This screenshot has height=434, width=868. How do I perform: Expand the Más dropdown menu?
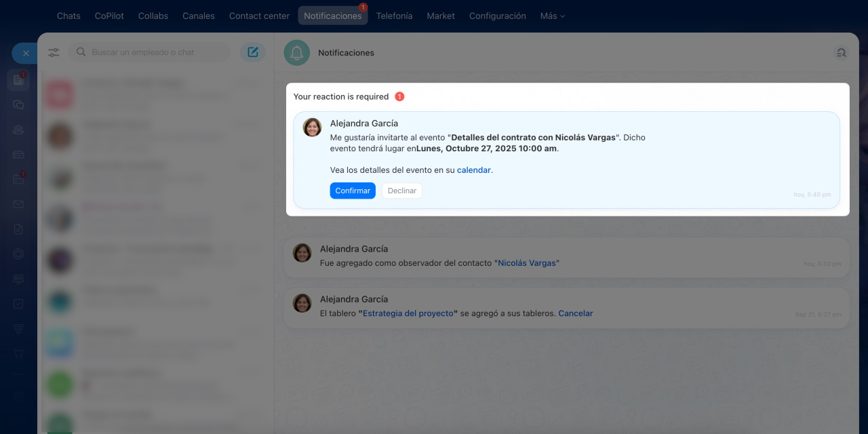click(552, 16)
